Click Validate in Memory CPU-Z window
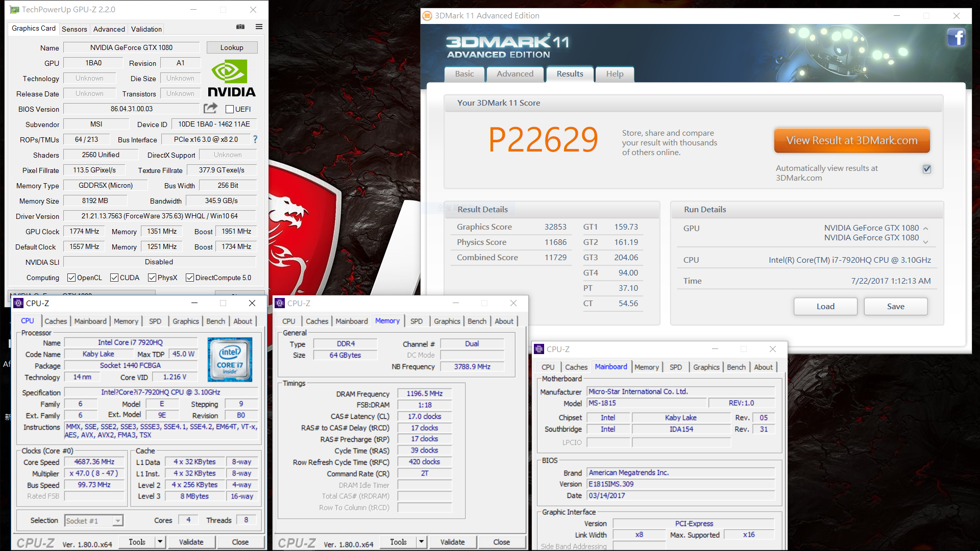 tap(452, 542)
